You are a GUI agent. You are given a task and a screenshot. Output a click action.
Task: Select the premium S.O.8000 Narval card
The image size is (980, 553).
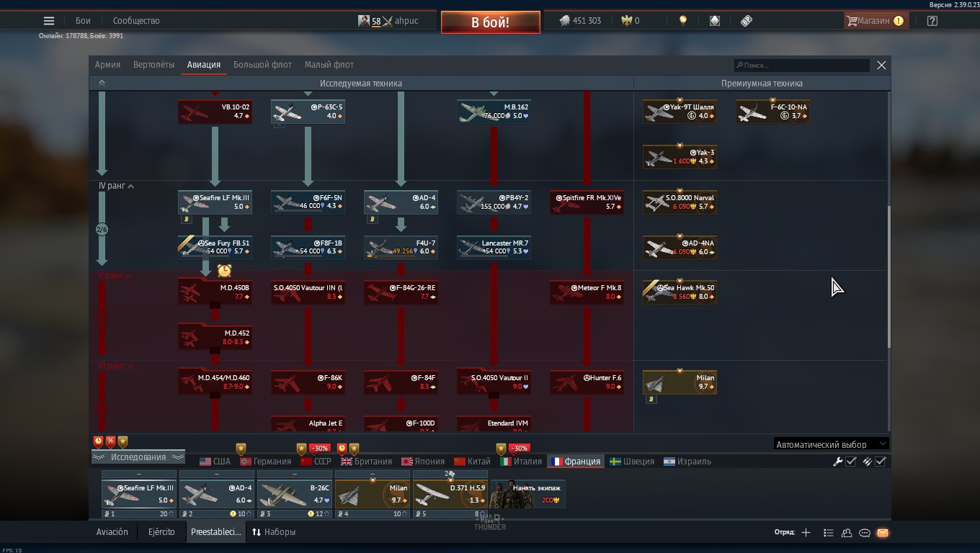pos(680,202)
